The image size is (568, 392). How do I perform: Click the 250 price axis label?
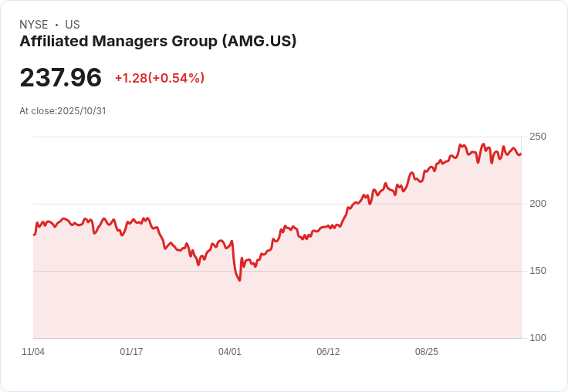tap(538, 137)
